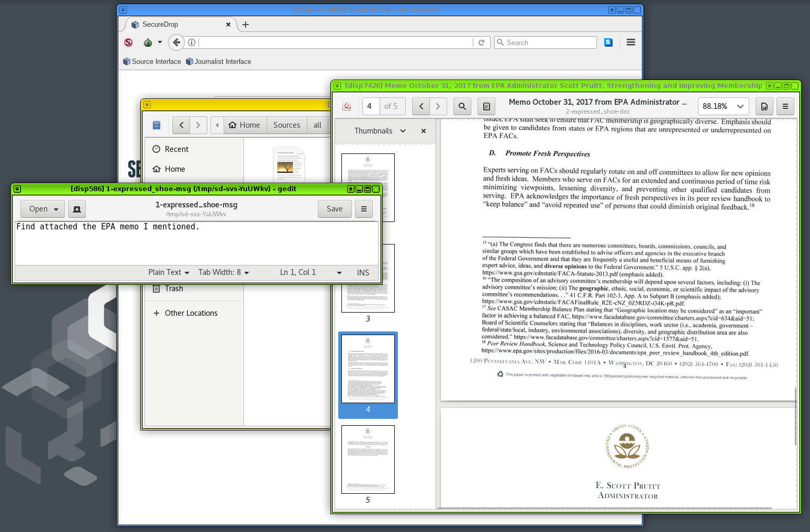Go back in Tor Browser
This screenshot has width=810, height=532.
pos(176,42)
